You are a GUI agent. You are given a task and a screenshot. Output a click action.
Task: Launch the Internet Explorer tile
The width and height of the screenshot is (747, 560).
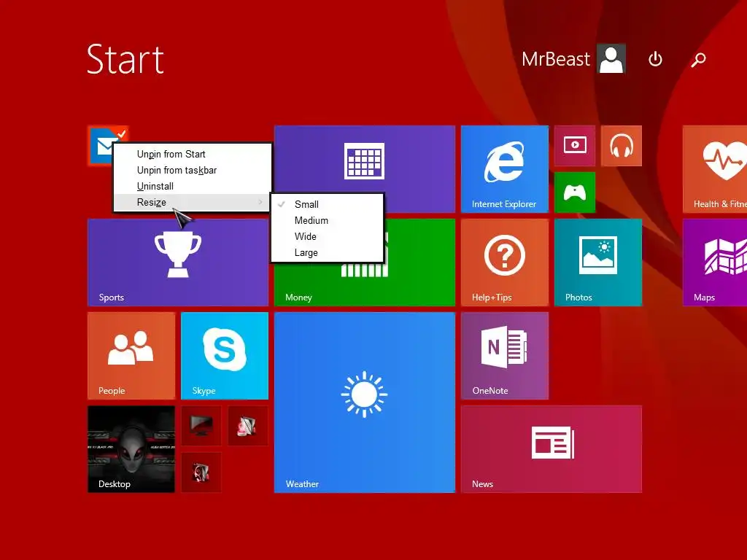coord(505,169)
